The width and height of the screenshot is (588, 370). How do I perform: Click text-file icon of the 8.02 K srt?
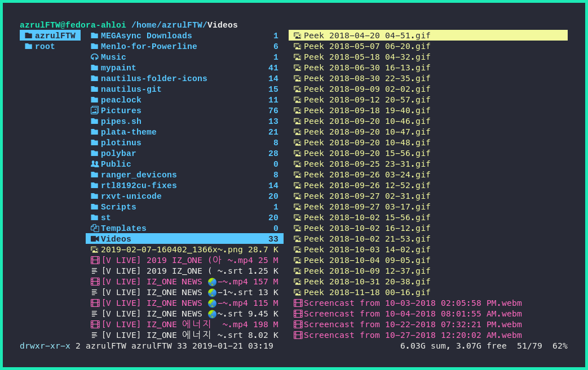click(x=95, y=335)
